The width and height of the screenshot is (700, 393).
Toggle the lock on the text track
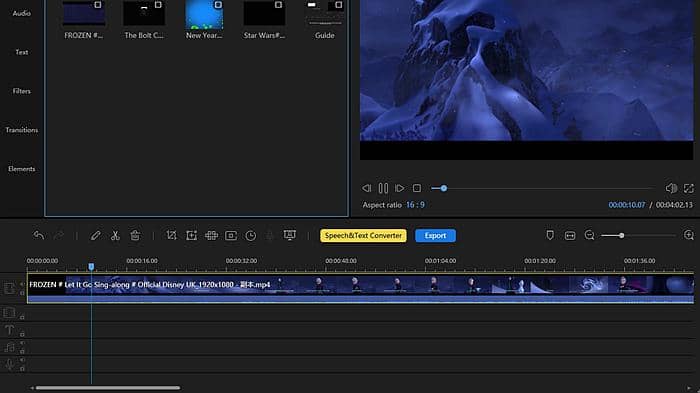pyautogui.click(x=22, y=334)
